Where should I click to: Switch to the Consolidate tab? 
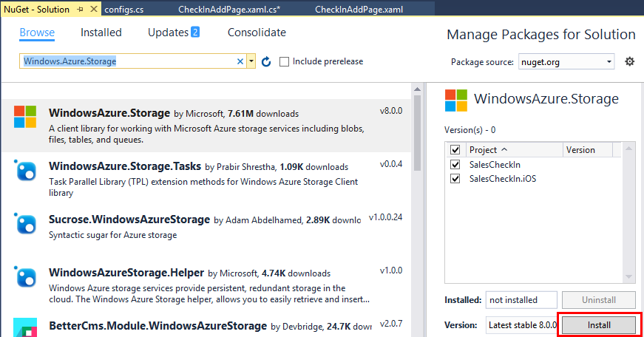tap(257, 33)
